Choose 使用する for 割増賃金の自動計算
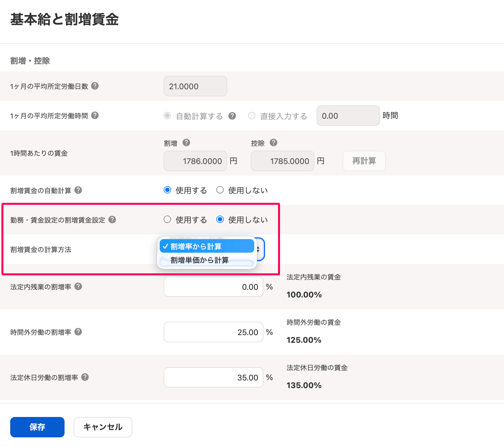Screen dimensions: 504x447 click(167, 190)
